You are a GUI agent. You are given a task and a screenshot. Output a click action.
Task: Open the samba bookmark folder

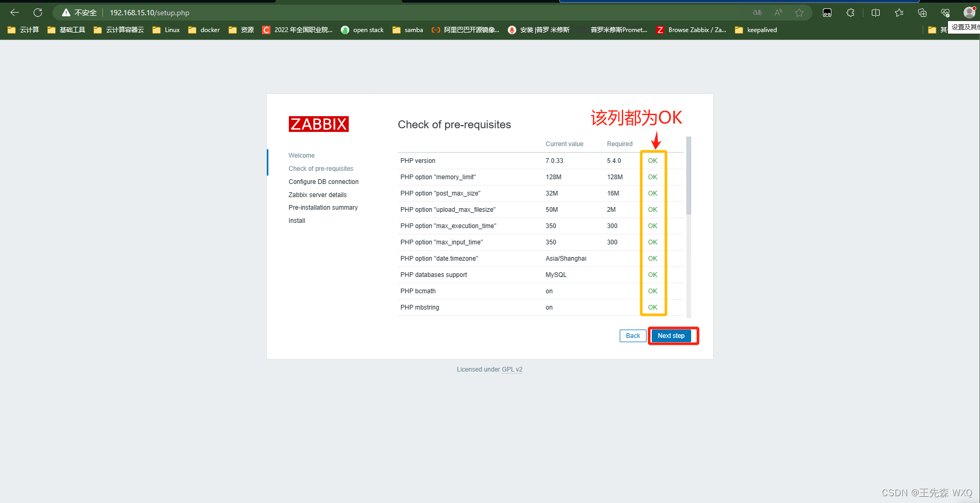pos(408,30)
